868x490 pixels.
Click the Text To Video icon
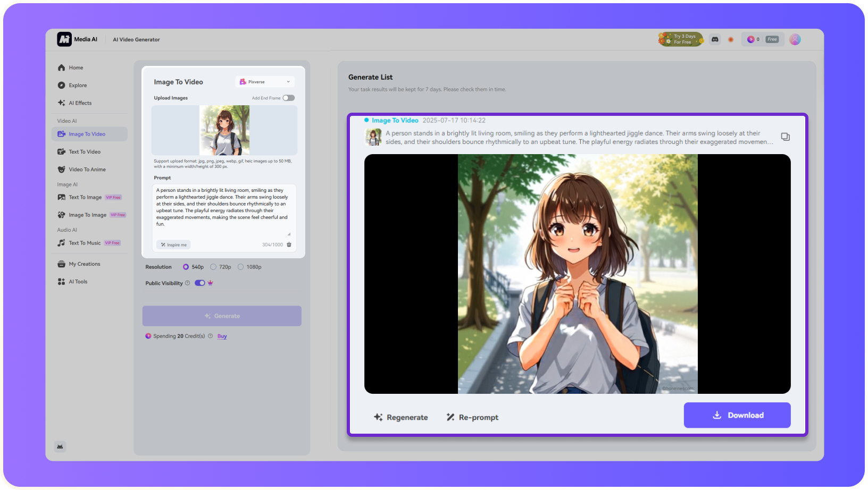[x=61, y=152]
